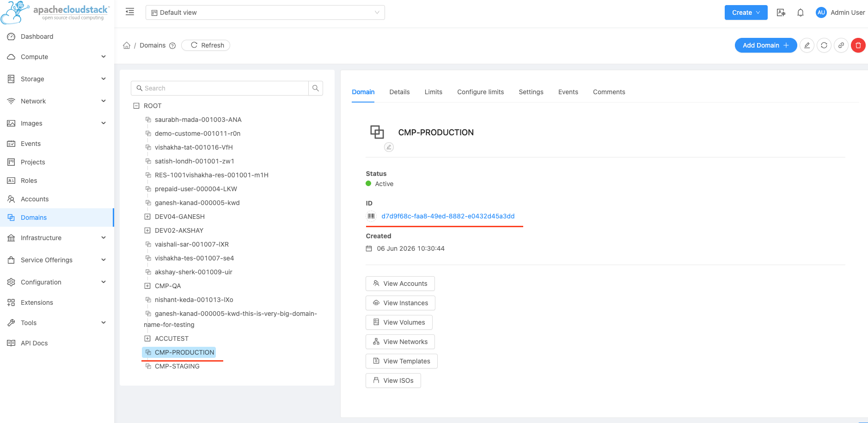Click the small edit icon under domain logo
The width and height of the screenshot is (868, 423).
click(x=389, y=147)
